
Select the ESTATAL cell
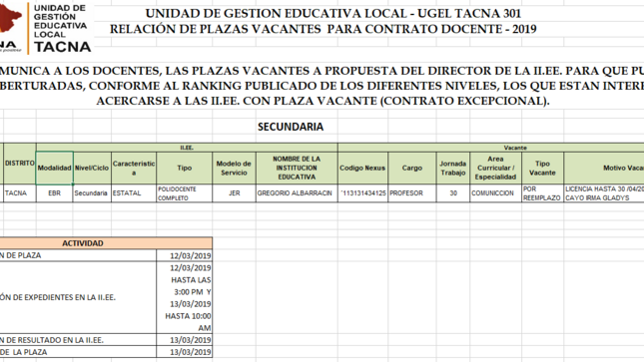tap(134, 193)
